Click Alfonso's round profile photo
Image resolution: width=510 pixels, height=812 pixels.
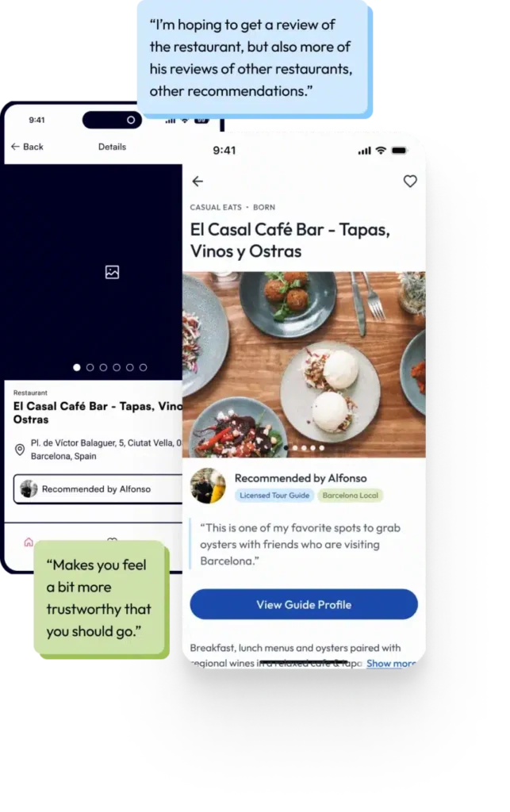tap(208, 486)
